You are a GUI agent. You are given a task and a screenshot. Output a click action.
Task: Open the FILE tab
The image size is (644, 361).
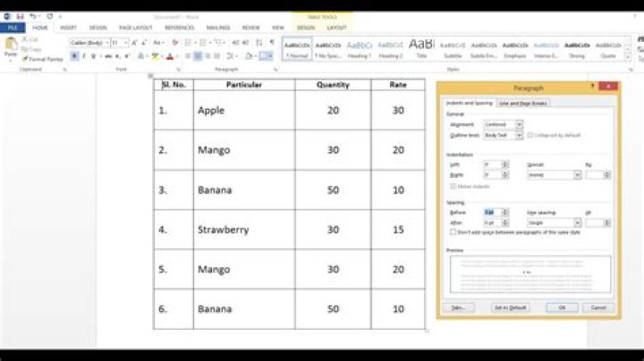13,28
